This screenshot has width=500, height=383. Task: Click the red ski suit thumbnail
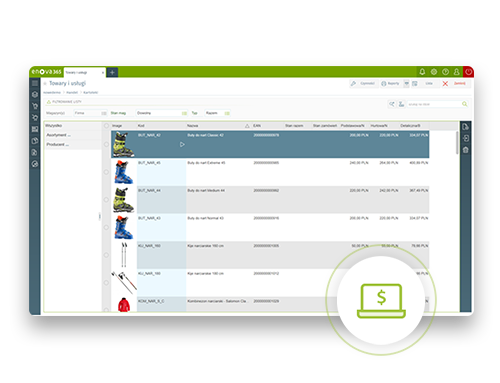(x=124, y=304)
